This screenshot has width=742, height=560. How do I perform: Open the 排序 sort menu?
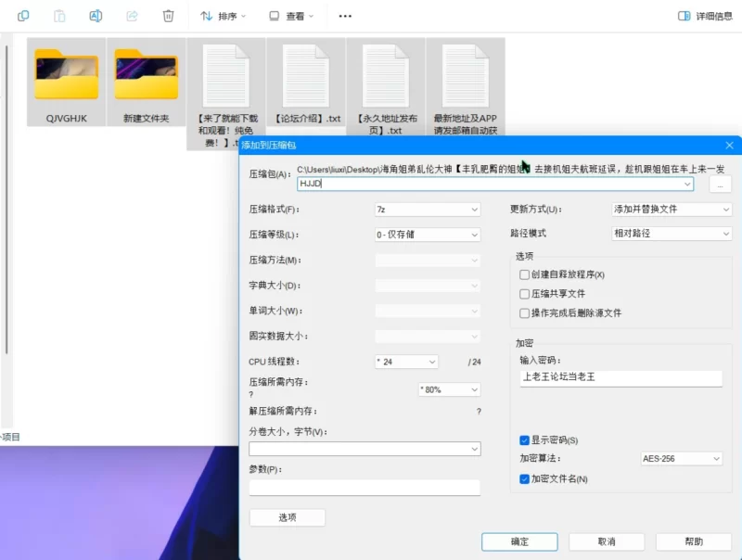pos(224,16)
